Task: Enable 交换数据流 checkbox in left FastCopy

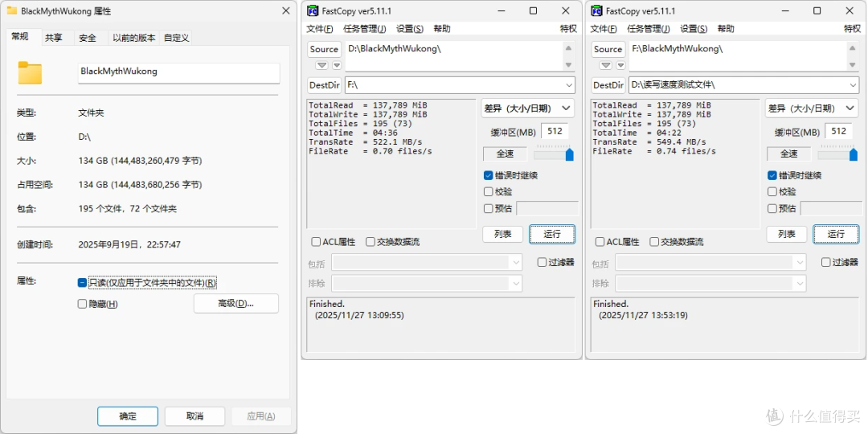Action: pos(371,242)
